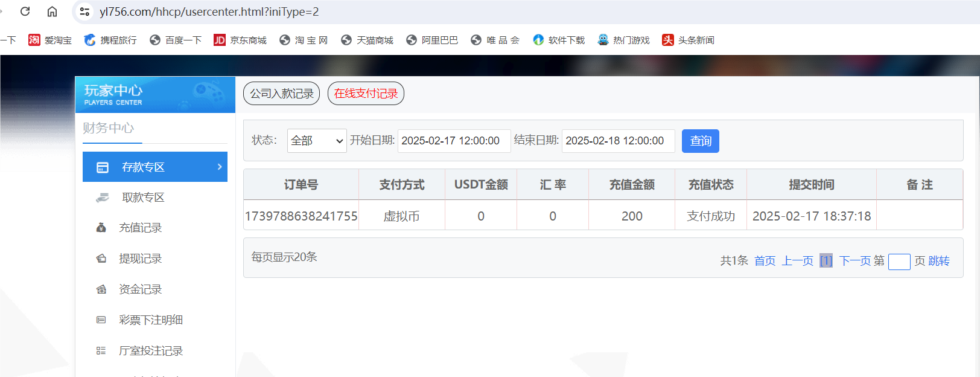The height and width of the screenshot is (377, 980).
Task: Open 热门游戏 bookmark
Action: pos(623,40)
